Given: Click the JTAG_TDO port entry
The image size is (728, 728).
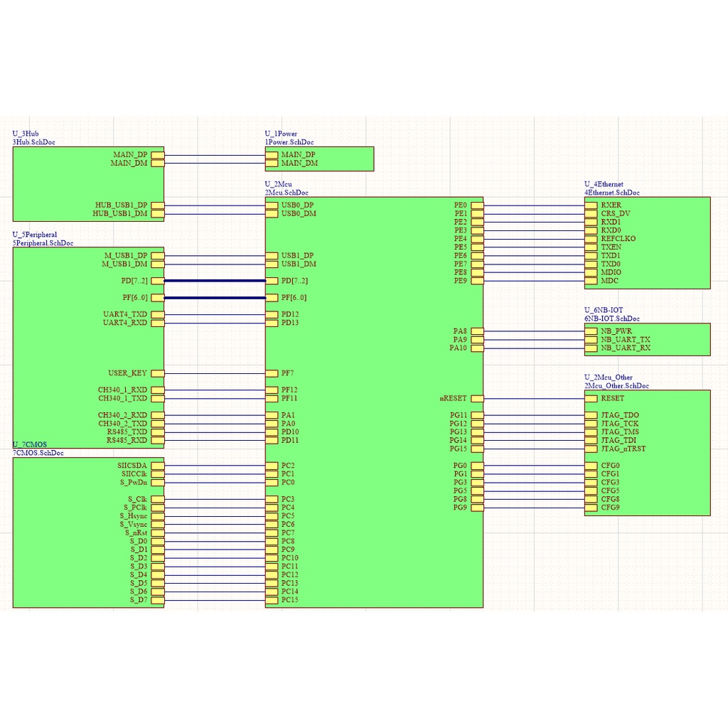Looking at the screenshot, I should coord(591,415).
